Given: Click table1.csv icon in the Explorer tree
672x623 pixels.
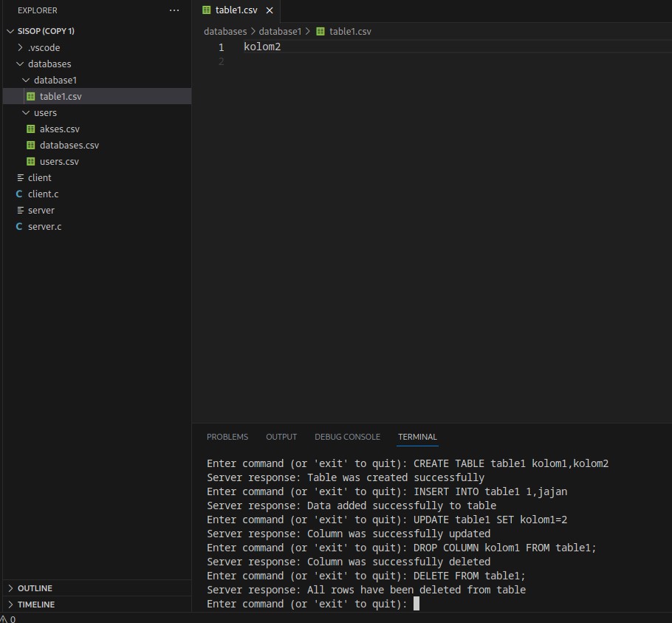Looking at the screenshot, I should 31,97.
